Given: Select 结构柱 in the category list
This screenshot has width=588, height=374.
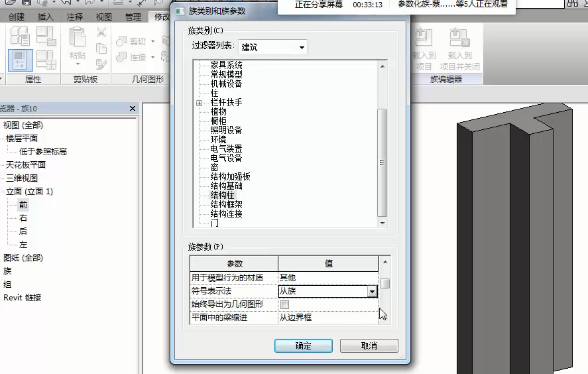Looking at the screenshot, I should (222, 195).
